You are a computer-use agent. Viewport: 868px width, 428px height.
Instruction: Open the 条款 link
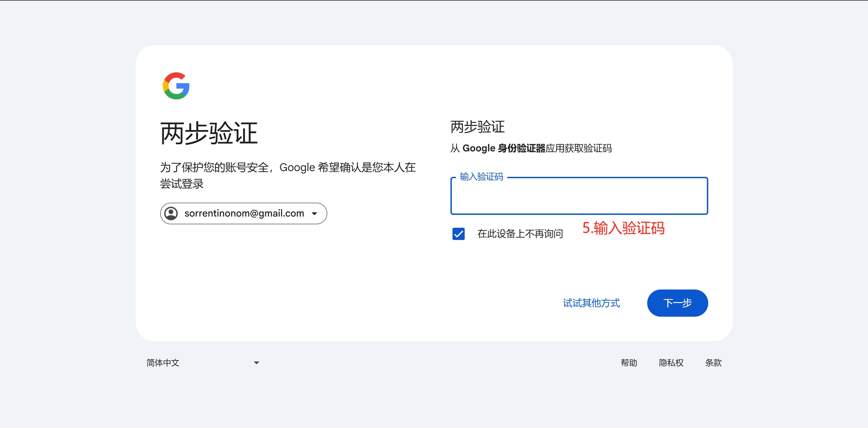click(x=713, y=363)
